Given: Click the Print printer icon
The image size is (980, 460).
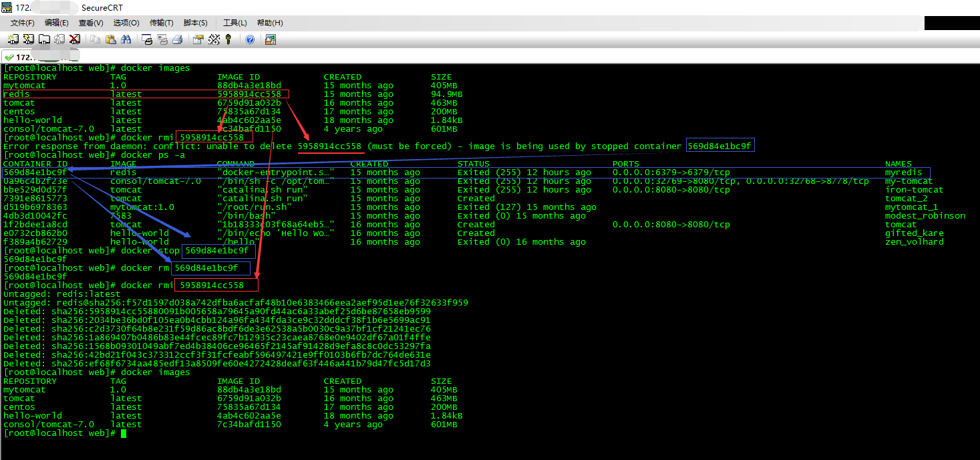Looking at the screenshot, I should click(178, 39).
